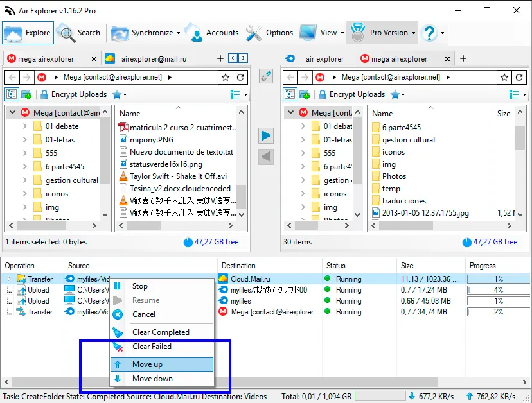Image resolution: width=532 pixels, height=403 pixels.
Task: Create new folder in right pane
Action: [x=305, y=94]
